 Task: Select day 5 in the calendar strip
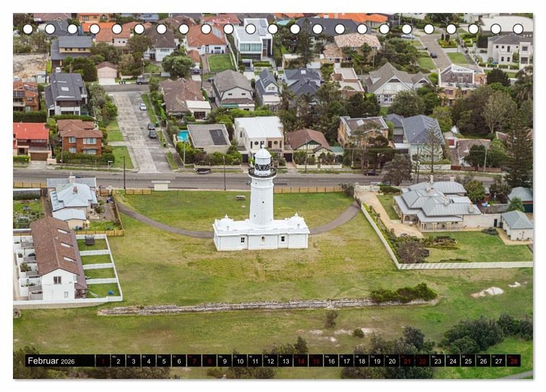[164, 361]
